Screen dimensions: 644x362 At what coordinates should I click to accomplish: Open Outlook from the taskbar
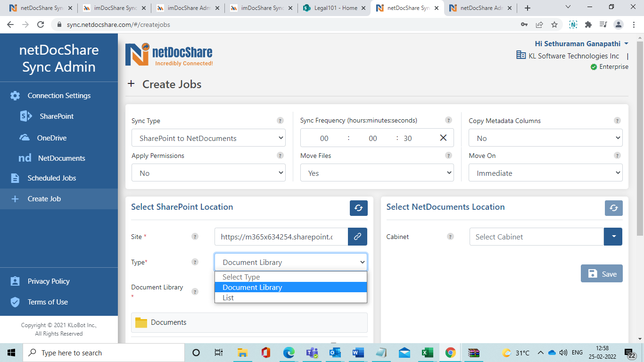click(x=335, y=353)
